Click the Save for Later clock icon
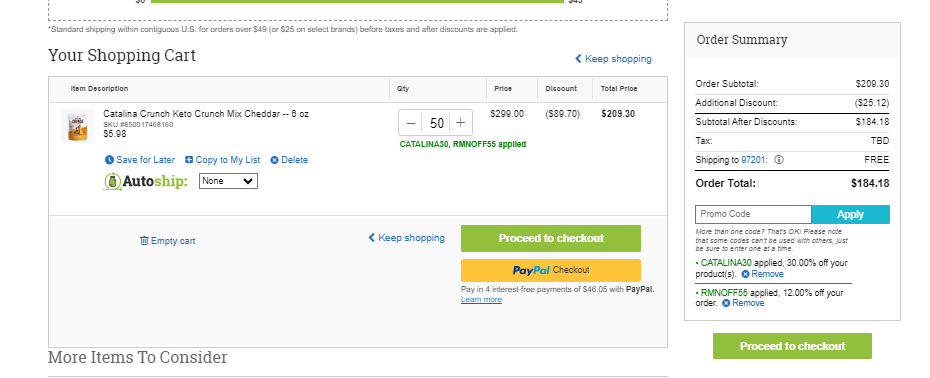The width and height of the screenshot is (930, 378). pos(109,160)
